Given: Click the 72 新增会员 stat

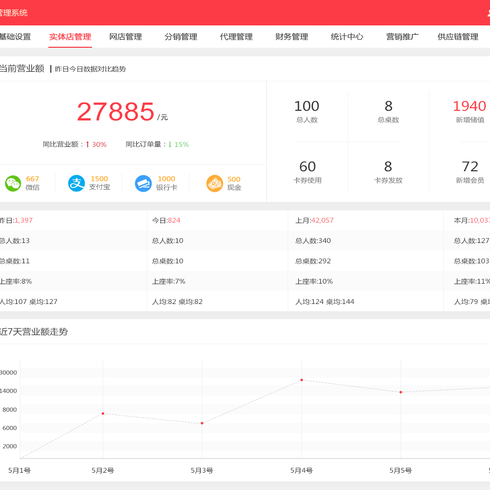Looking at the screenshot, I should pos(470,172).
